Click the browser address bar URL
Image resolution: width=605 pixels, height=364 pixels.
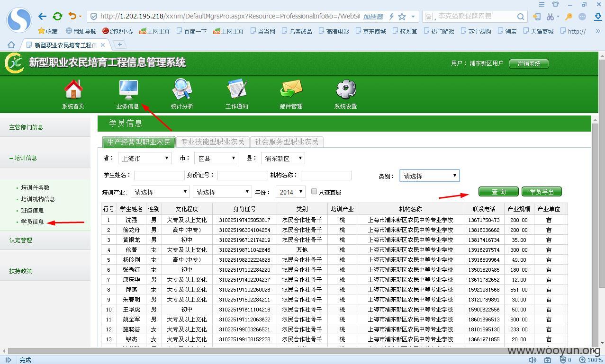point(230,16)
